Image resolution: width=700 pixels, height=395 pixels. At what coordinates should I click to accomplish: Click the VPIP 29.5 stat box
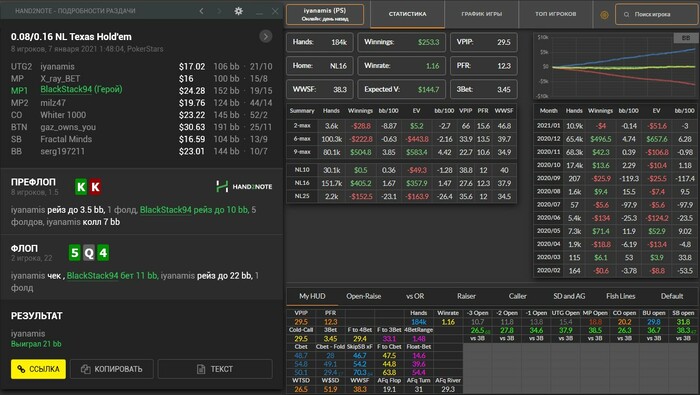point(483,42)
